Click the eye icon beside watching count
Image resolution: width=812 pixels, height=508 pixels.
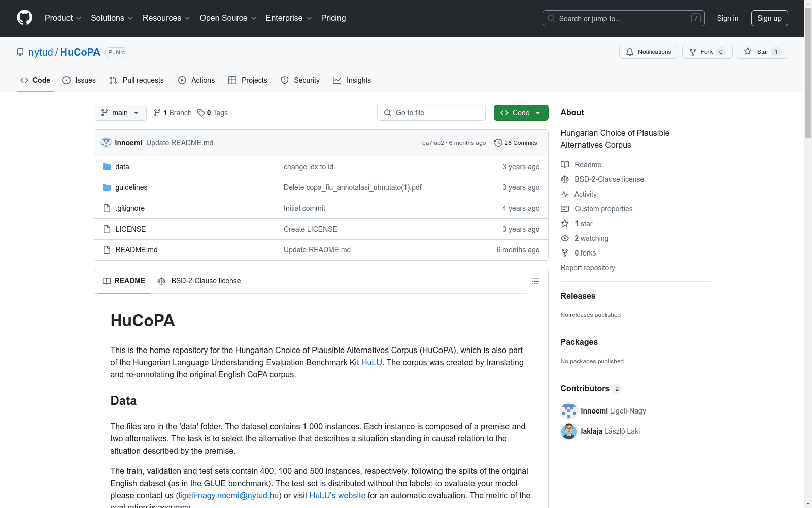pos(565,238)
